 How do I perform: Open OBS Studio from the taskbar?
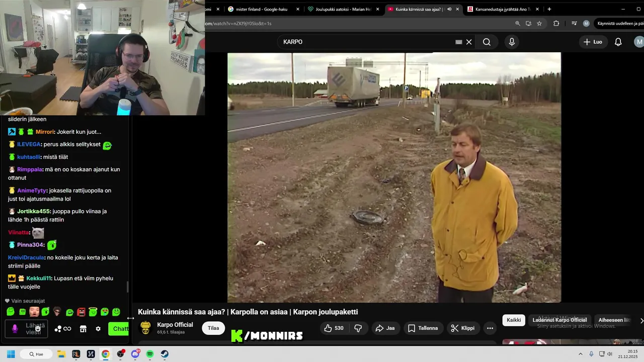120,354
